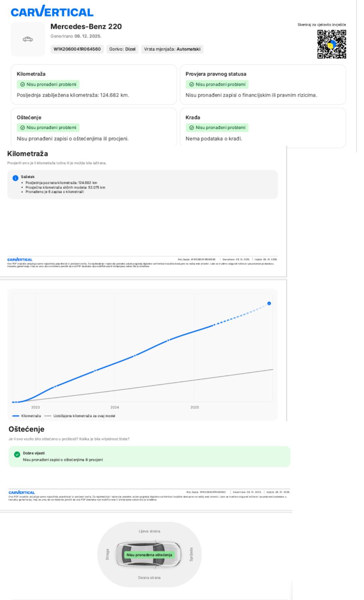364x600 pixels.
Task: Select the VIN tag W1K2060041R064560
Action: point(77,49)
